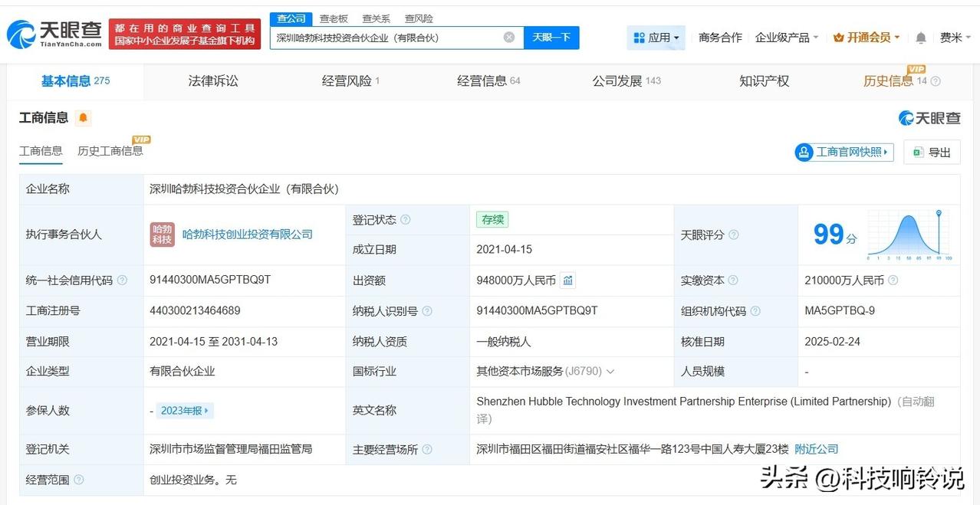
Task: Select the credit code 91440300MA5GPTBQ9T under 统一社会信用代码
Action: click(210, 280)
